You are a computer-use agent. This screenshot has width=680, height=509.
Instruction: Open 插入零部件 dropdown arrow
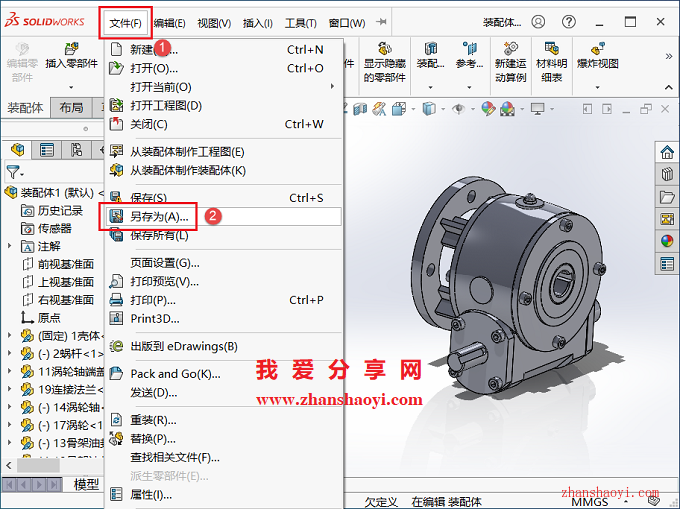click(72, 87)
